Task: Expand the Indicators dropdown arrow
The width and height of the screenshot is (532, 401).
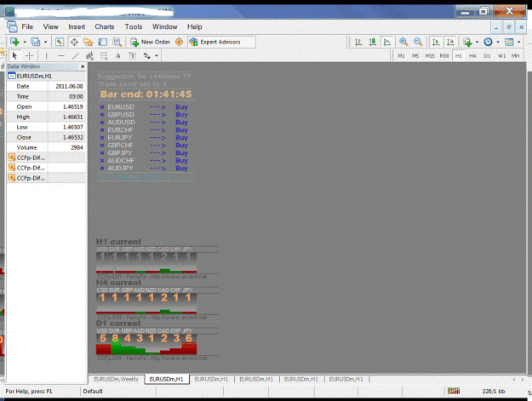Action: click(477, 42)
